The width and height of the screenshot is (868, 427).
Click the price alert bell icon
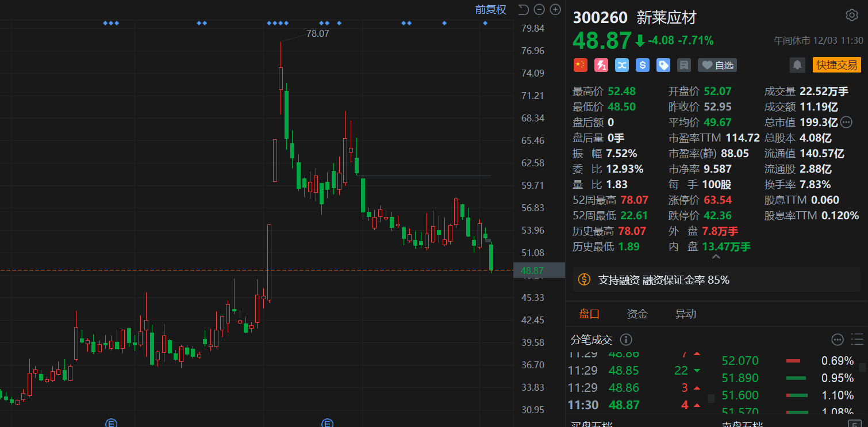(797, 65)
